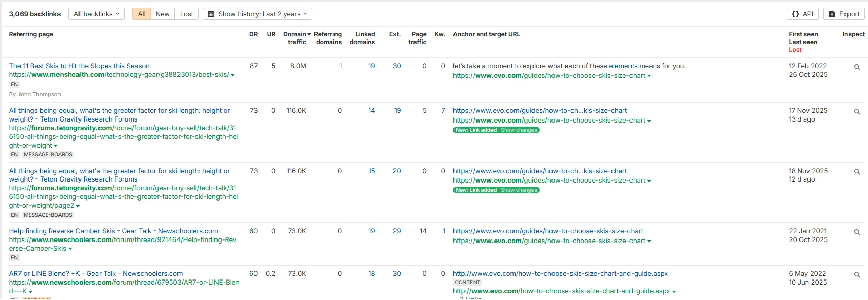The image size is (868, 300).
Task: Inspect the menshealth.com backlink row
Action: 856,67
